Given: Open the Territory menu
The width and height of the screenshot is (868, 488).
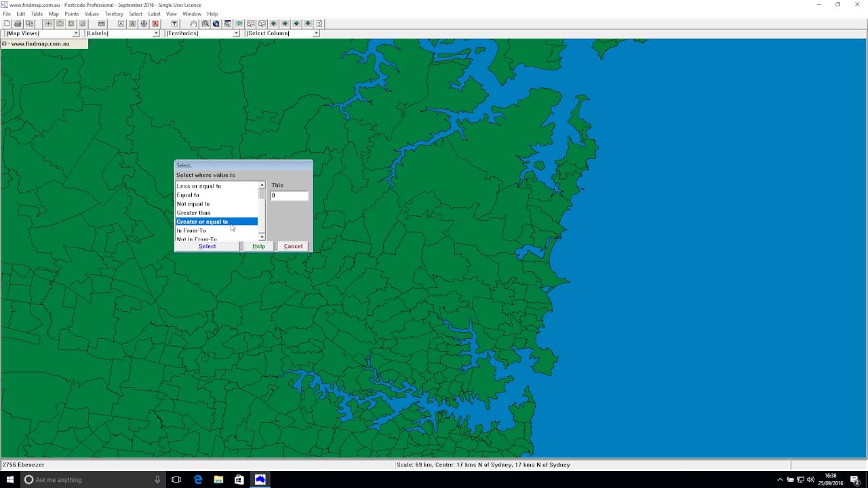Looking at the screenshot, I should 114,14.
